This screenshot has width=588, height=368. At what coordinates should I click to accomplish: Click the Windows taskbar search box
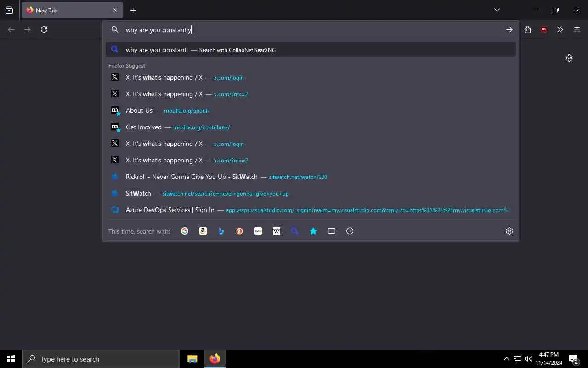pos(101,359)
